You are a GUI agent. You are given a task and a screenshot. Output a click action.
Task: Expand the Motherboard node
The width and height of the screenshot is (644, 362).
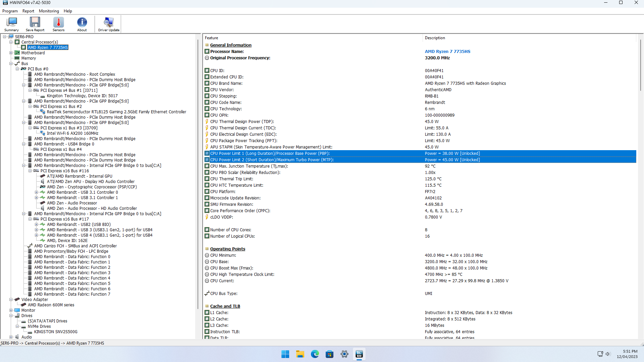[11, 53]
